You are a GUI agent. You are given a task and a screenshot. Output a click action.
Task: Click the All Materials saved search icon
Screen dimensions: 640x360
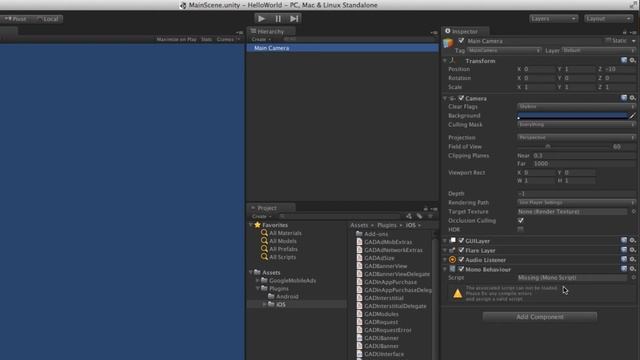point(264,233)
